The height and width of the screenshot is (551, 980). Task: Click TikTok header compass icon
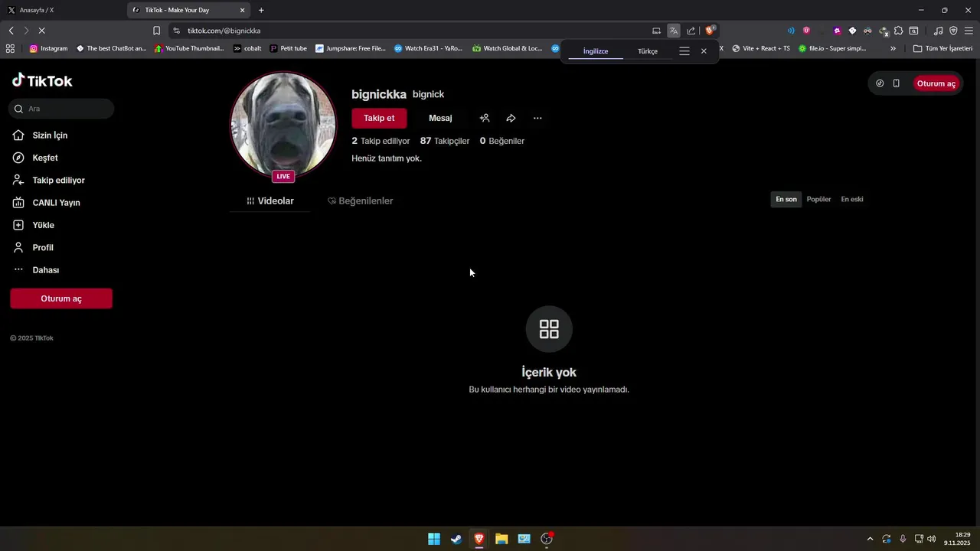coord(880,83)
